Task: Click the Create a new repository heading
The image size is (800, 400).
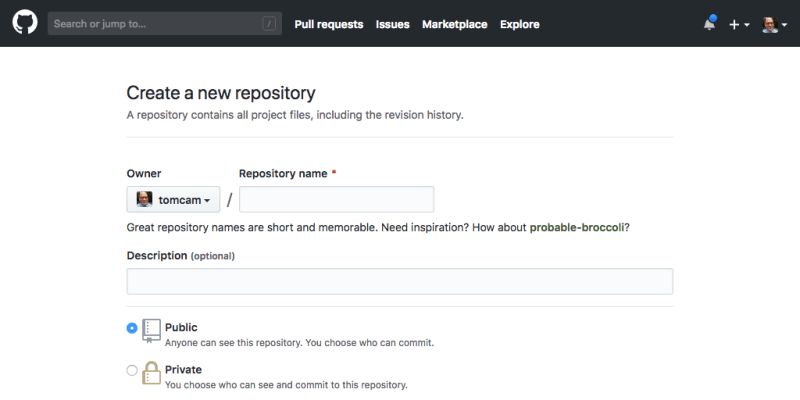Action: pos(221,93)
